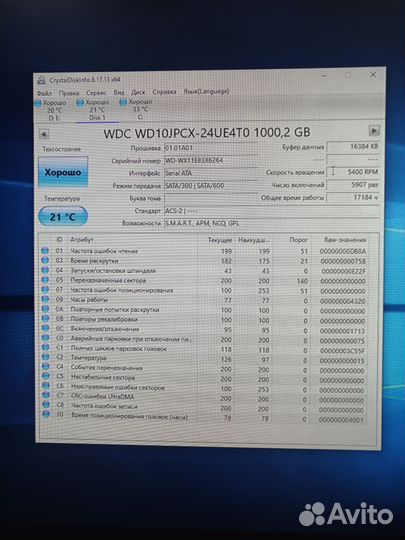Close the CrystalDiskInfo window
This screenshot has height=540, width=405.
(x=373, y=75)
